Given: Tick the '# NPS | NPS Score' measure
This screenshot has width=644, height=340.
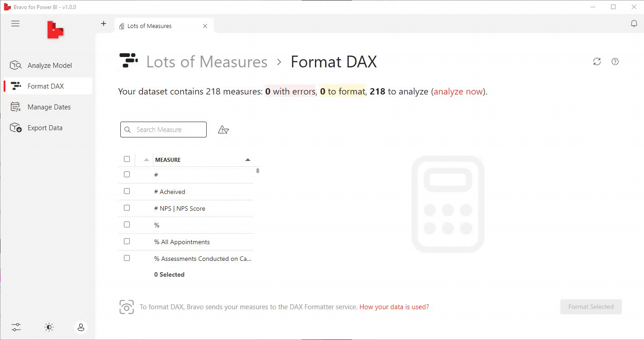Looking at the screenshot, I should click(127, 208).
